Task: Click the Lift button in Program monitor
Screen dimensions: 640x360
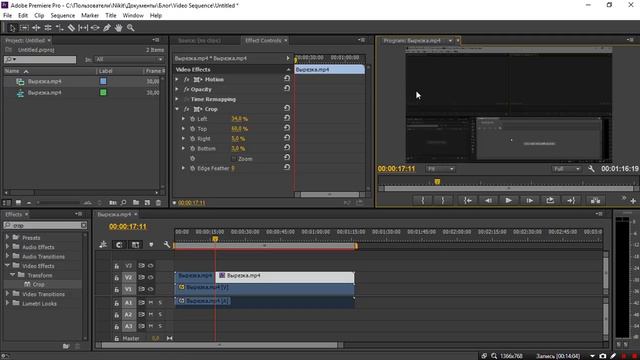Action: [x=596, y=200]
